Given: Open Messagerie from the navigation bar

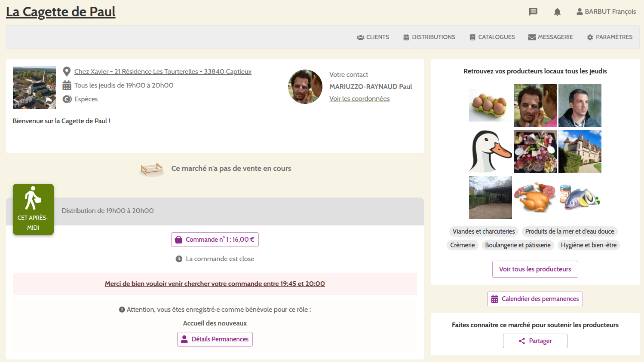Looking at the screenshot, I should [x=550, y=37].
